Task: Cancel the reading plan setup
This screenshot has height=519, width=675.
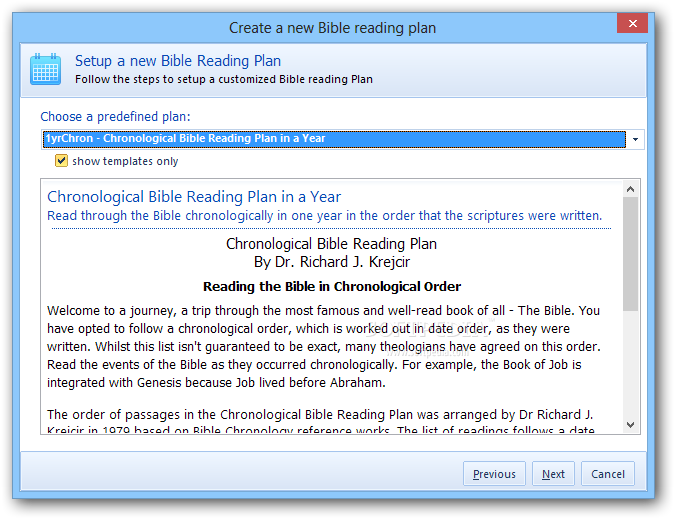Action: click(608, 474)
